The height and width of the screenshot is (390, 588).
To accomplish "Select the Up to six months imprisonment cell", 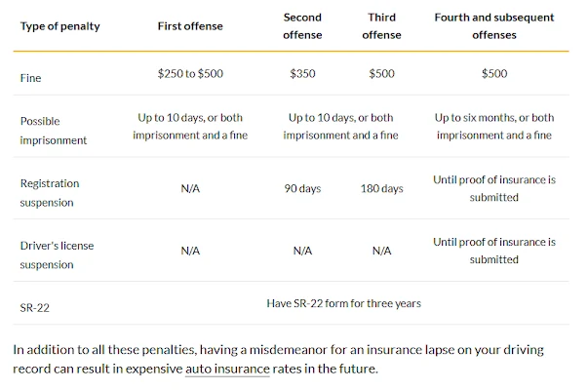I will 493,127.
